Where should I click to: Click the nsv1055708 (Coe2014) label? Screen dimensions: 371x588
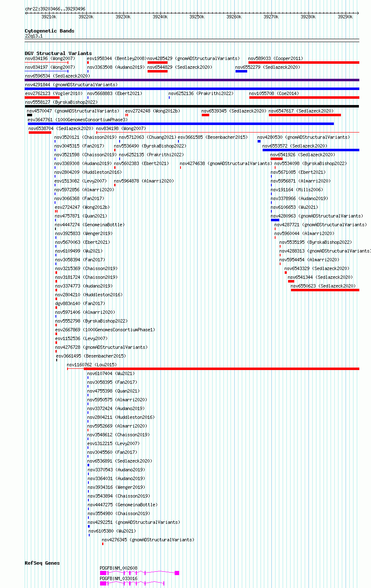[274, 93]
